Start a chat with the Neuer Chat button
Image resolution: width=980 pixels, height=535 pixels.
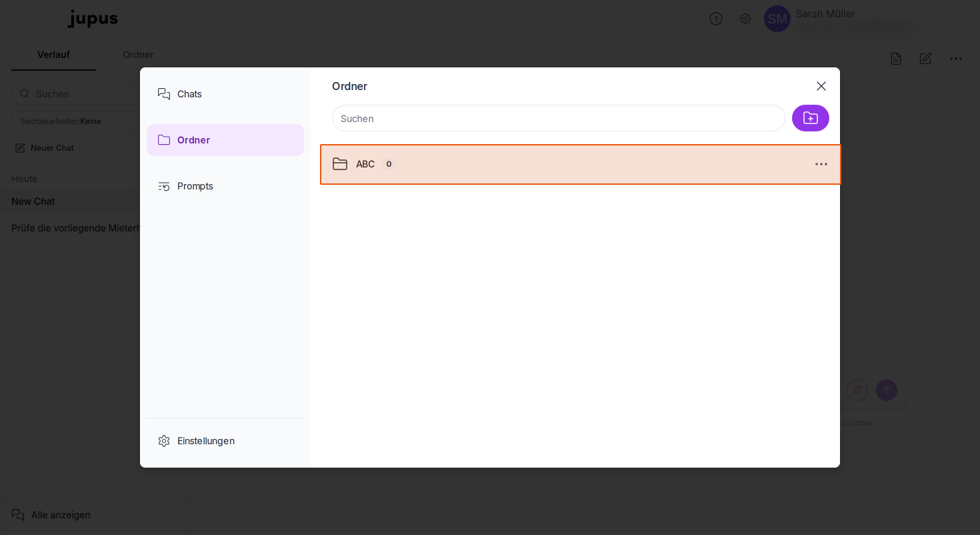[x=45, y=148]
